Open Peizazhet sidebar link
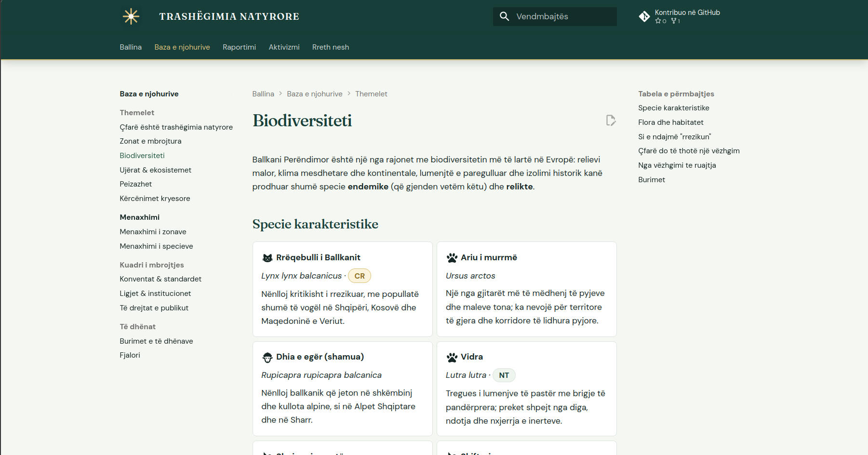868x455 pixels. click(136, 184)
